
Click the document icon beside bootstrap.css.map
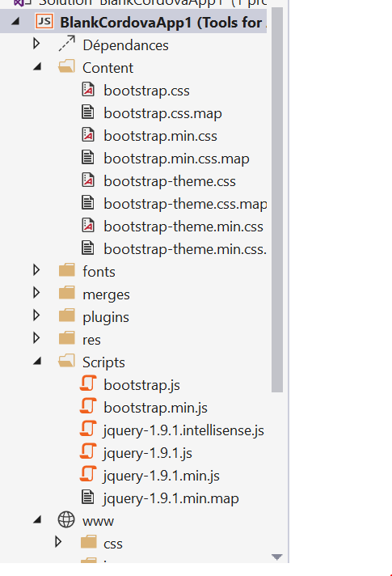pos(88,112)
